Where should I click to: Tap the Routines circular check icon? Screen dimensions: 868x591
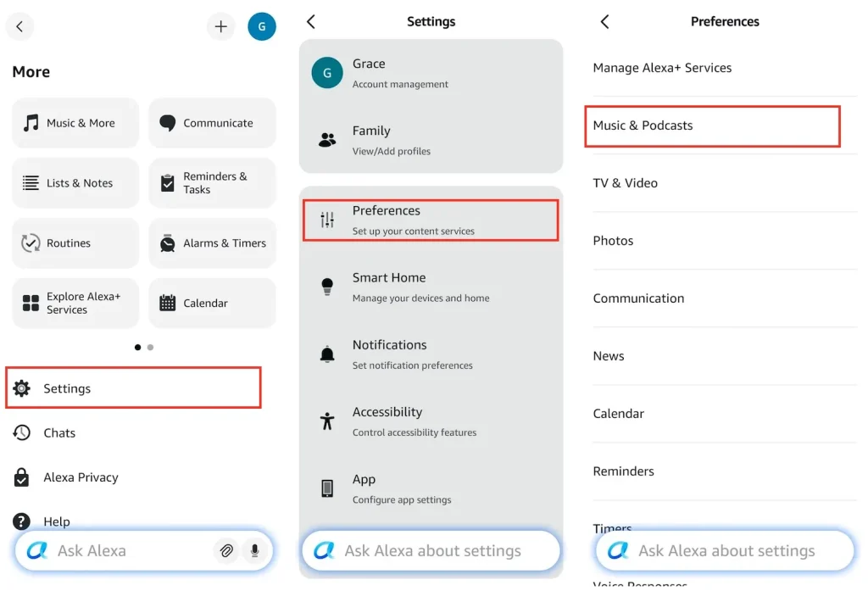[x=31, y=243]
